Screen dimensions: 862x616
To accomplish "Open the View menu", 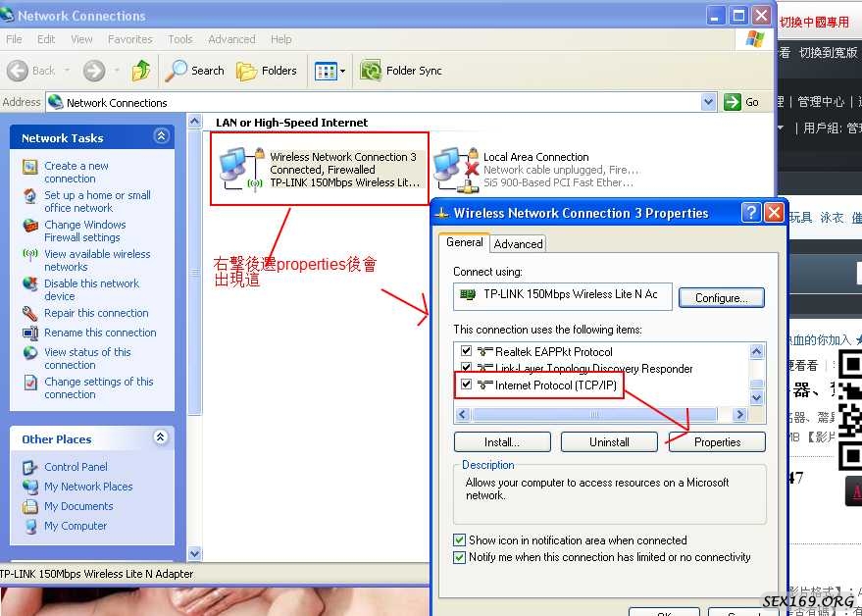I will 81,39.
